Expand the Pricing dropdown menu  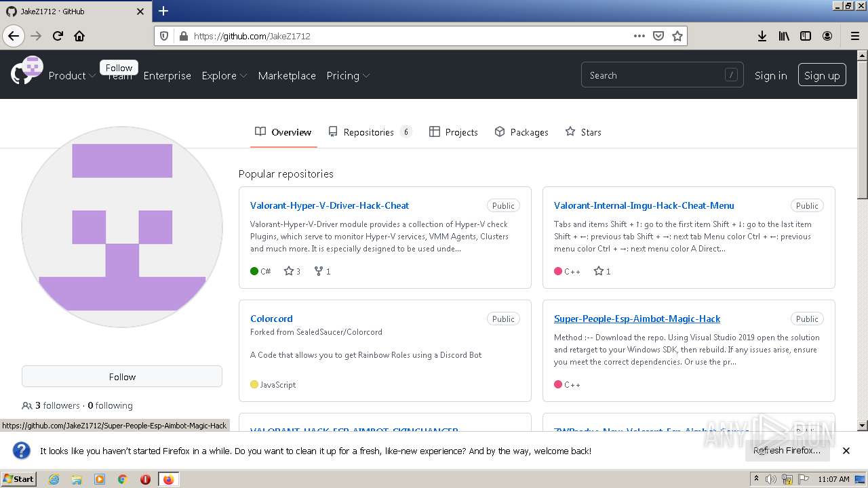348,76
